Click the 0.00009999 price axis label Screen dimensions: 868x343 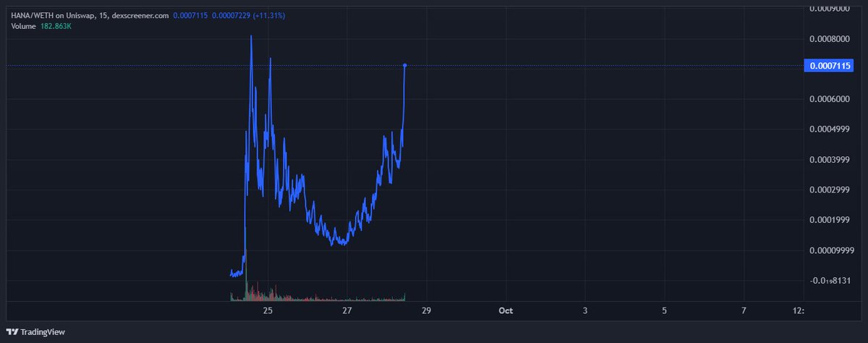tap(832, 250)
